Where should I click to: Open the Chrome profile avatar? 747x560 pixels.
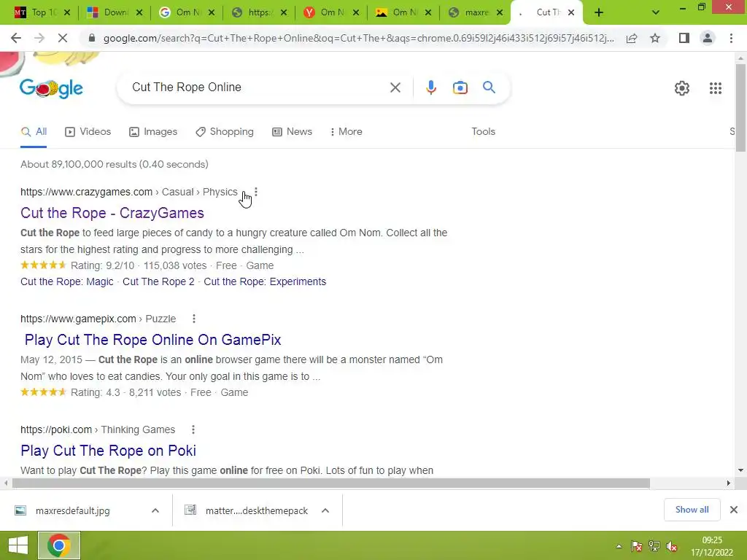(708, 38)
